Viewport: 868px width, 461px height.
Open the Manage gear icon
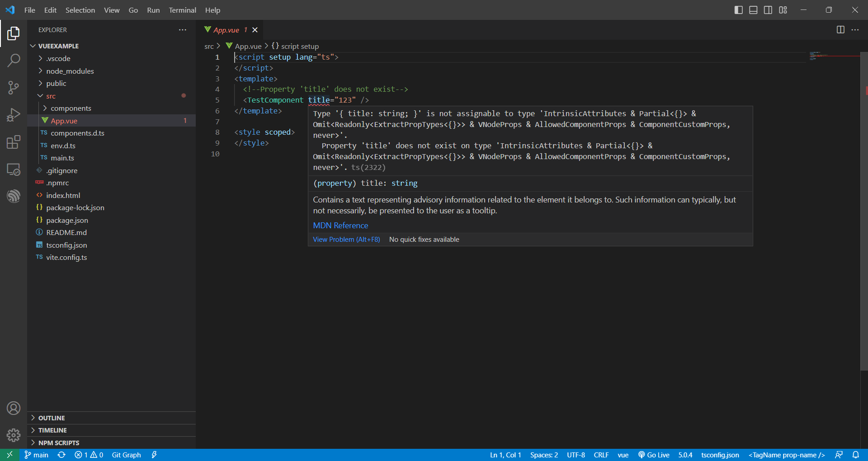[14, 435]
